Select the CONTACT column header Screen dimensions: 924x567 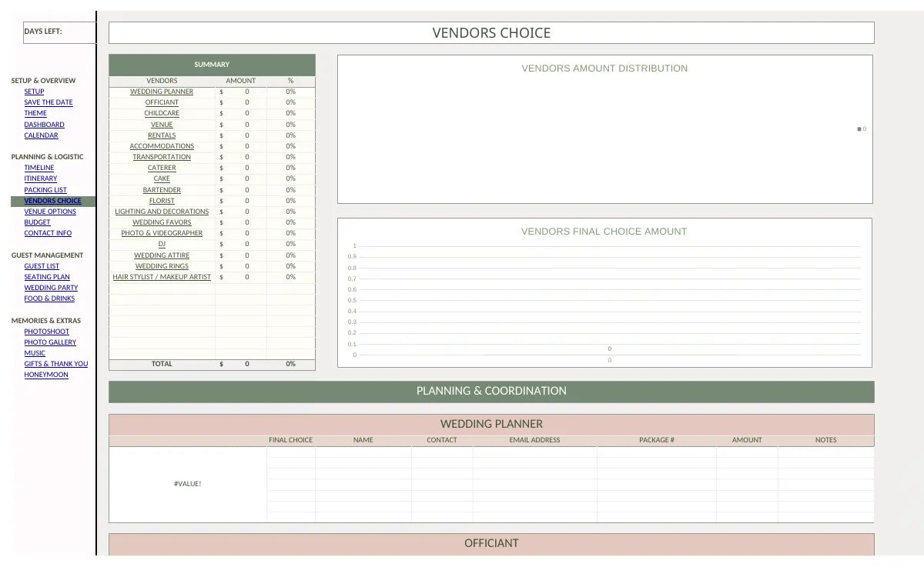[x=442, y=441]
